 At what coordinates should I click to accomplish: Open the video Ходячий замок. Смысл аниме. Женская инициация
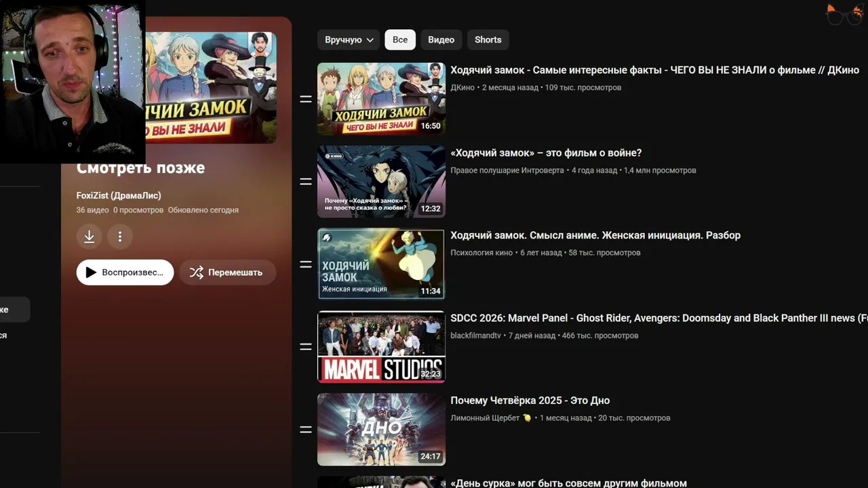595,235
